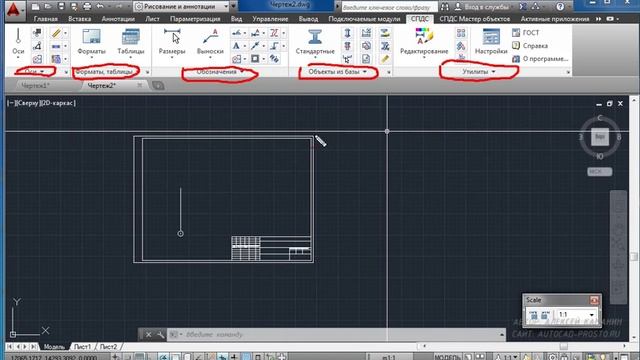Click the text A symbol tool icon
640x360 pixels.
click(x=236, y=46)
